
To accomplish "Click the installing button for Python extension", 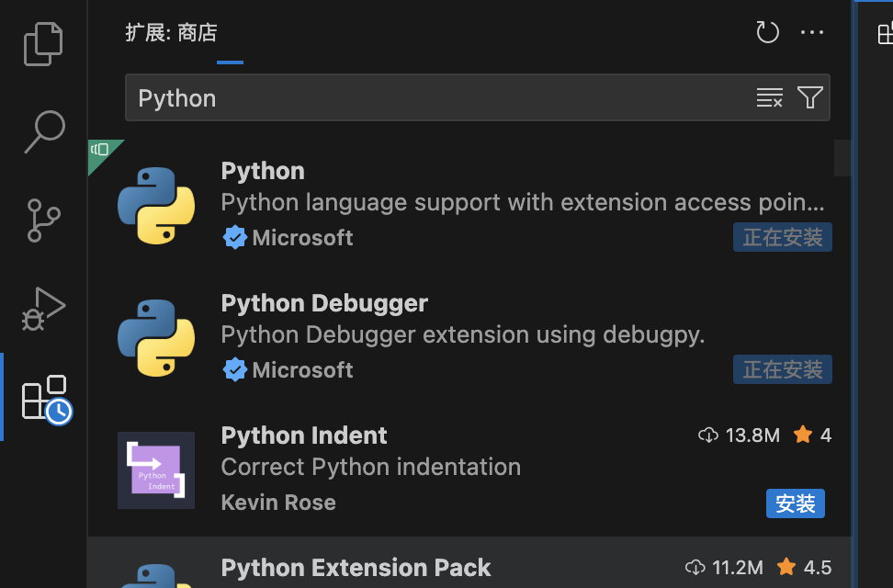I will (783, 237).
